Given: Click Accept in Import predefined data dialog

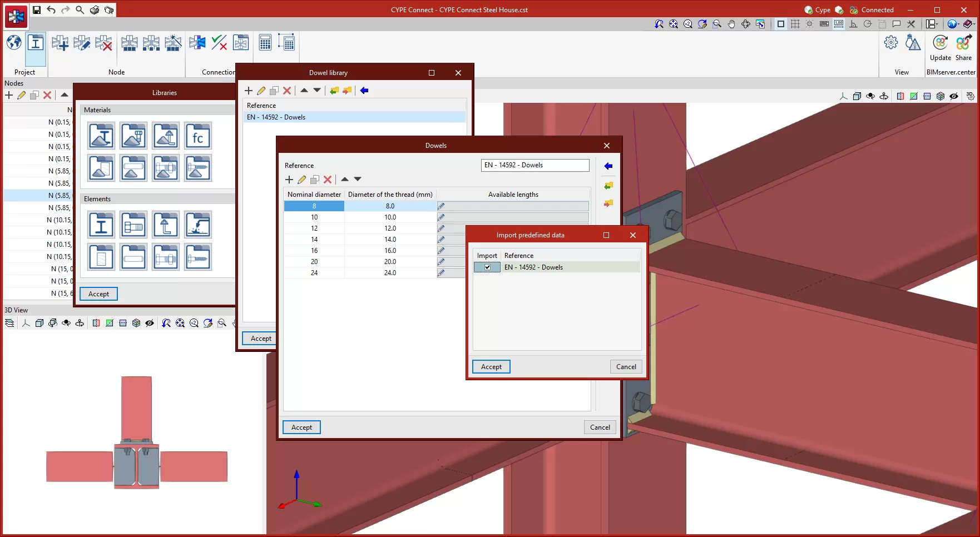Looking at the screenshot, I should (491, 367).
